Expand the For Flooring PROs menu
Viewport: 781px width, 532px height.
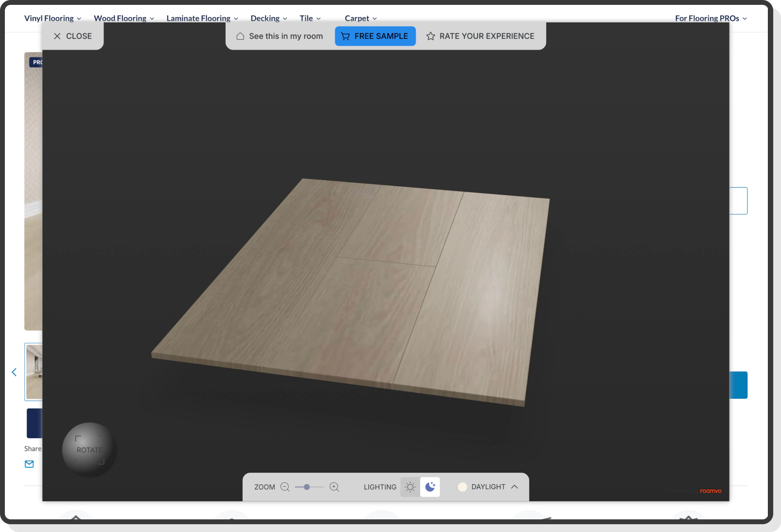click(x=710, y=18)
